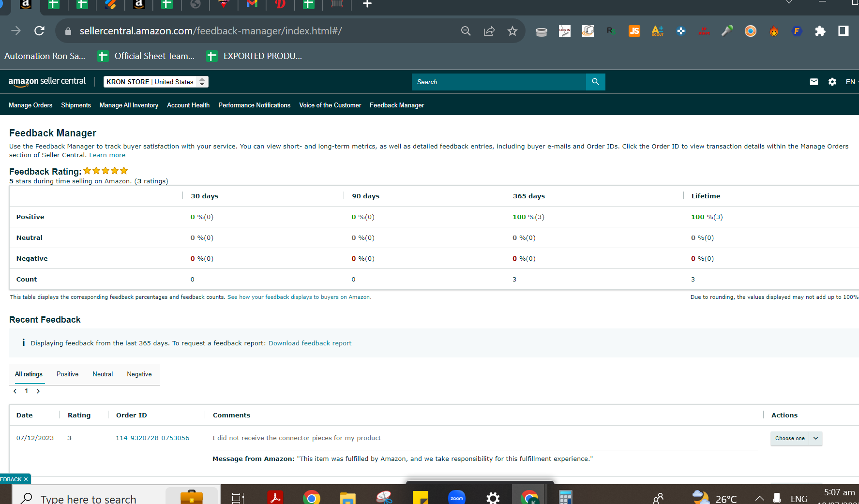Share this page via share icon
Image resolution: width=859 pixels, height=504 pixels.
(489, 31)
